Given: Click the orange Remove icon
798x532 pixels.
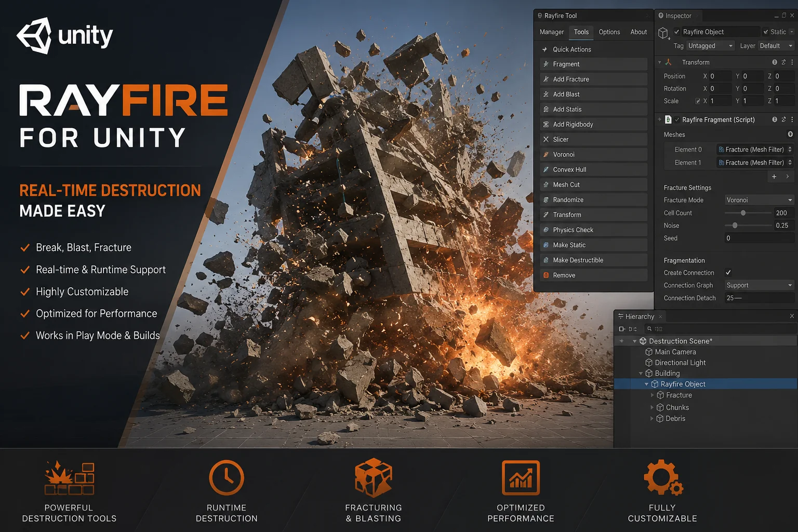Looking at the screenshot, I should click(x=546, y=275).
